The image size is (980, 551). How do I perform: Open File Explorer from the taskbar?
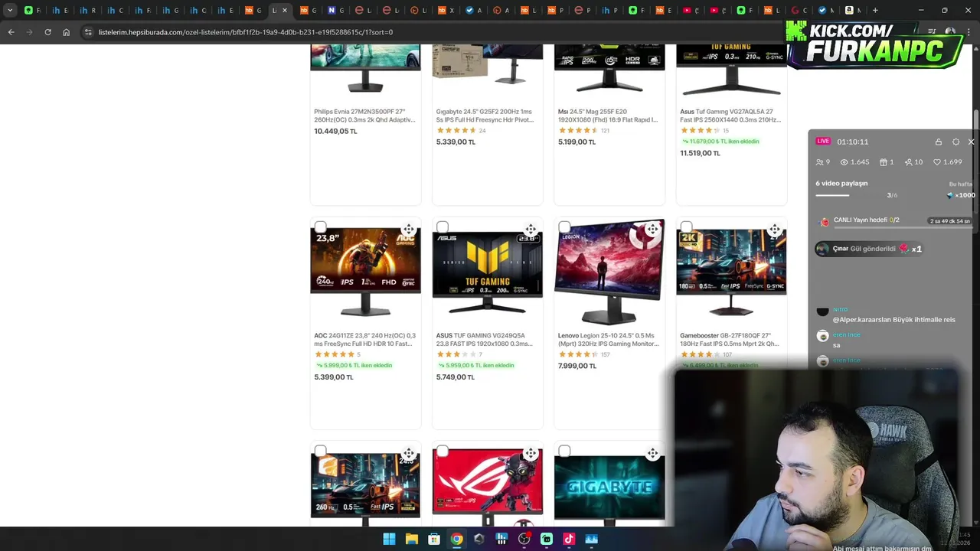point(412,539)
